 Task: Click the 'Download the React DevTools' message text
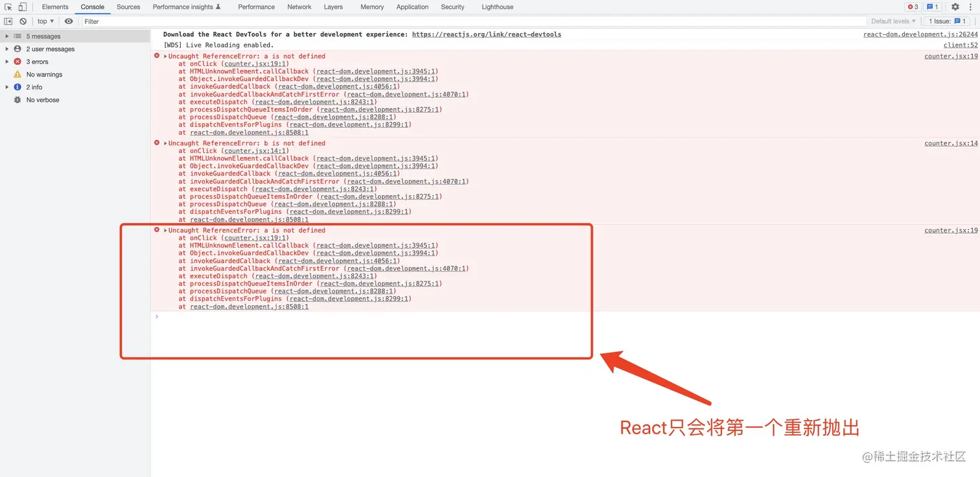click(x=286, y=34)
